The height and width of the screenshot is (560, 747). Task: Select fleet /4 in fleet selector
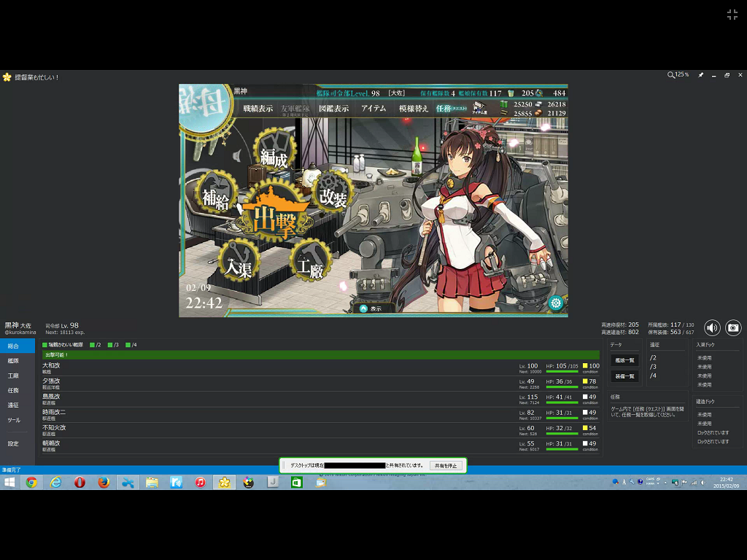[x=131, y=345]
